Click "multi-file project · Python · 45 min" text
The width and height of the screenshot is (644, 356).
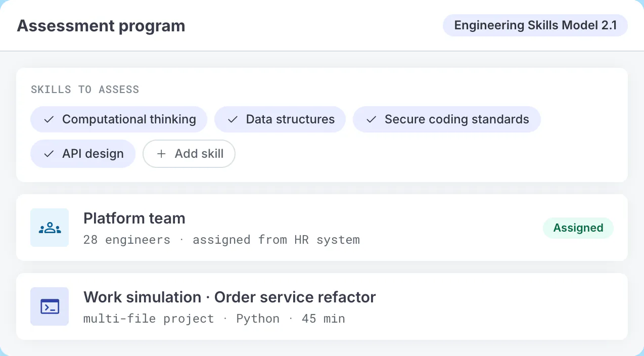pos(214,319)
